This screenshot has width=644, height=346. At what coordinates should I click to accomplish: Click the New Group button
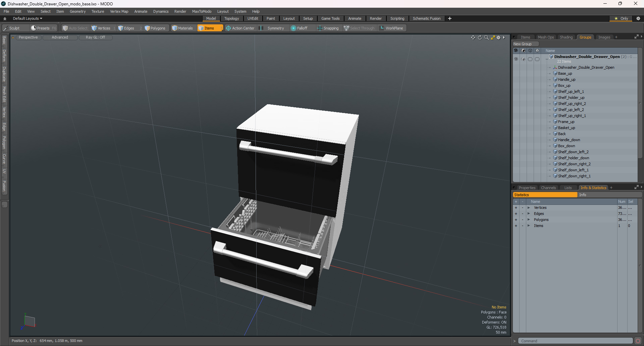[525, 44]
